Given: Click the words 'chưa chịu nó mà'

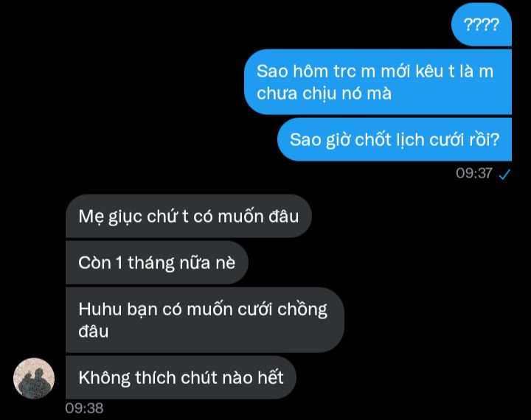Looking at the screenshot, I should pos(324,94).
